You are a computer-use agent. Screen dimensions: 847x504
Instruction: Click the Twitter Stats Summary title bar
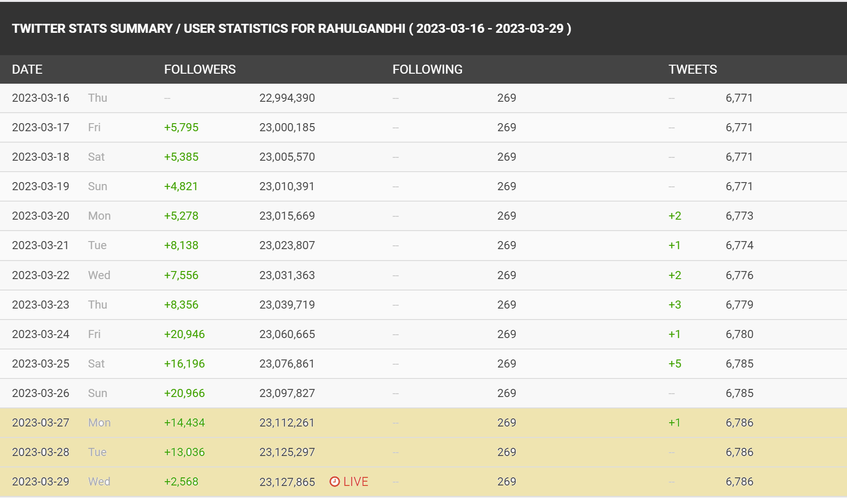[423, 29]
